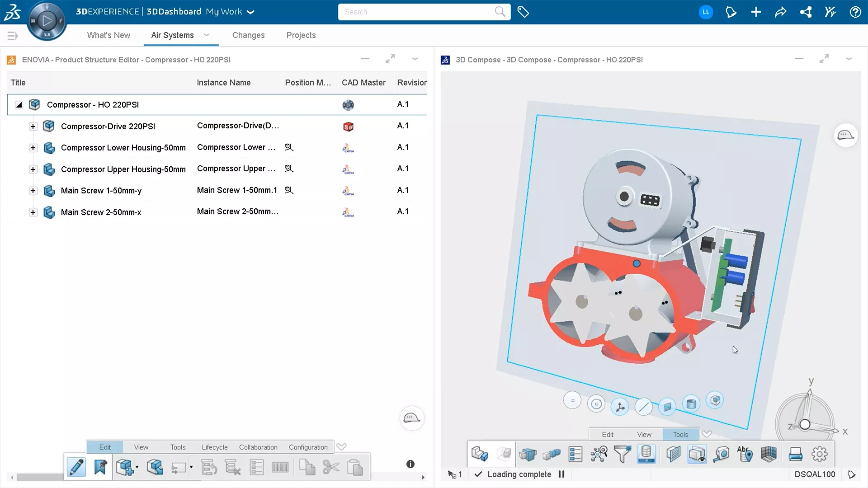This screenshot has width=868, height=488.
Task: Click the Insert Existing Product cube icon
Action: [x=155, y=467]
